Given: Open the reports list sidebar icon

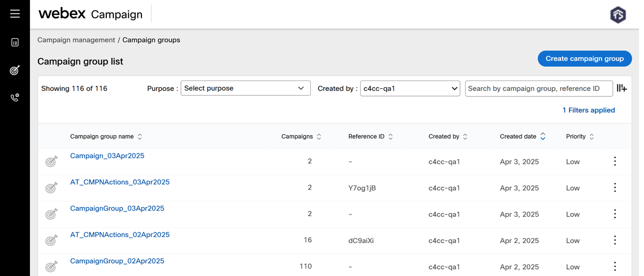Looking at the screenshot, I should click(x=15, y=42).
